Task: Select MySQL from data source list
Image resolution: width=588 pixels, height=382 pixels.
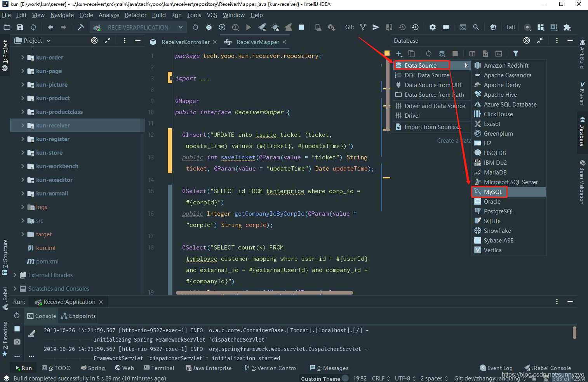Action: 509,192
